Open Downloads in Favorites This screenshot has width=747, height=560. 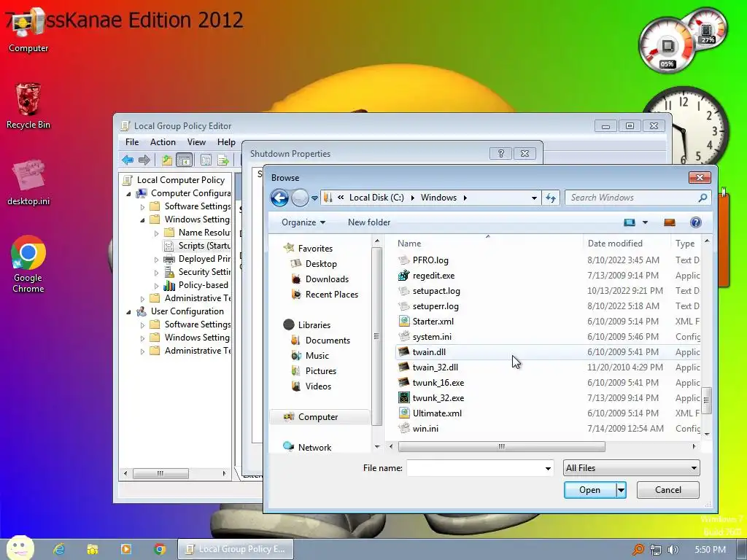point(327,279)
